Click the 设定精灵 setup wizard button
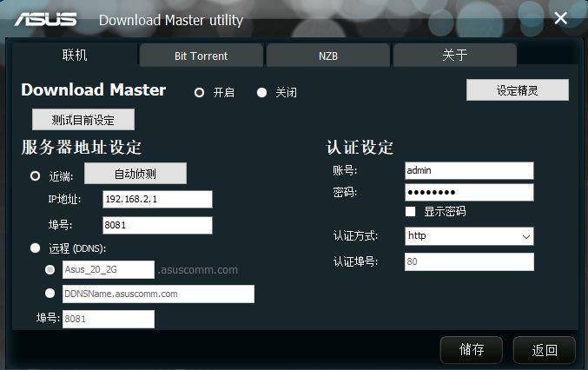The height and width of the screenshot is (370, 588). pyautogui.click(x=517, y=90)
